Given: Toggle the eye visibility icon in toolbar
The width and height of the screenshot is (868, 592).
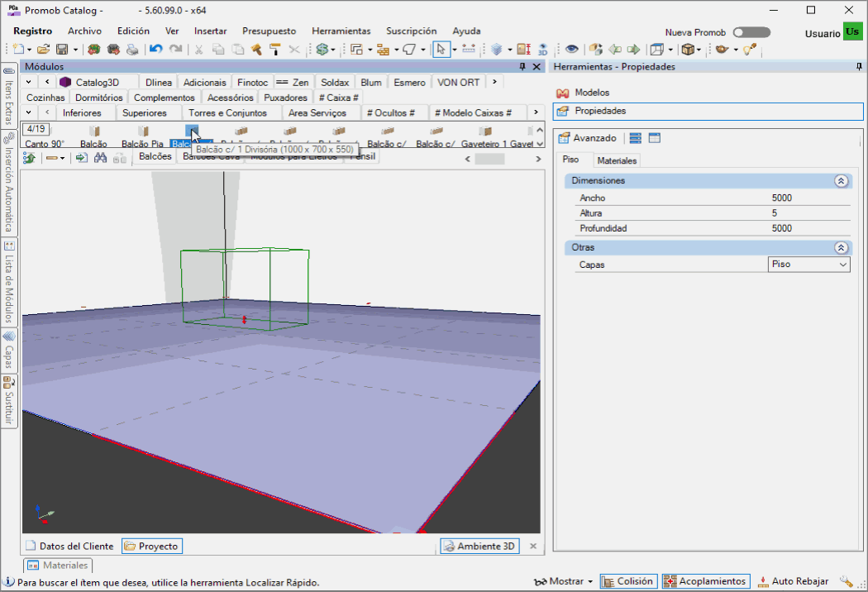Looking at the screenshot, I should [572, 50].
